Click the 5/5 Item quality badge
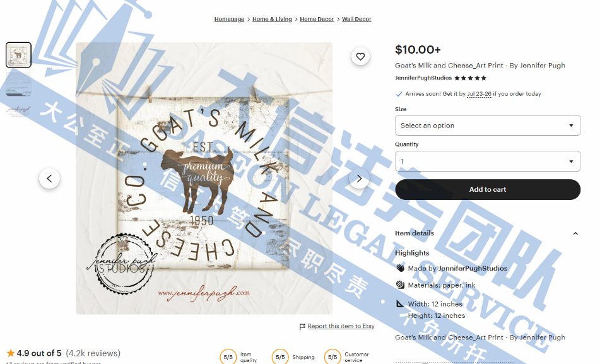 point(228,356)
